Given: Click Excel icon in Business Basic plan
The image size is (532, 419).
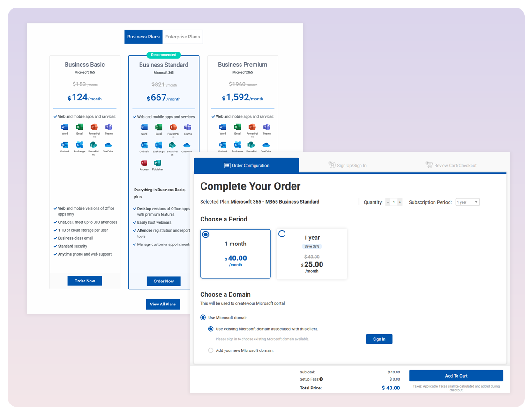Looking at the screenshot, I should [79, 127].
